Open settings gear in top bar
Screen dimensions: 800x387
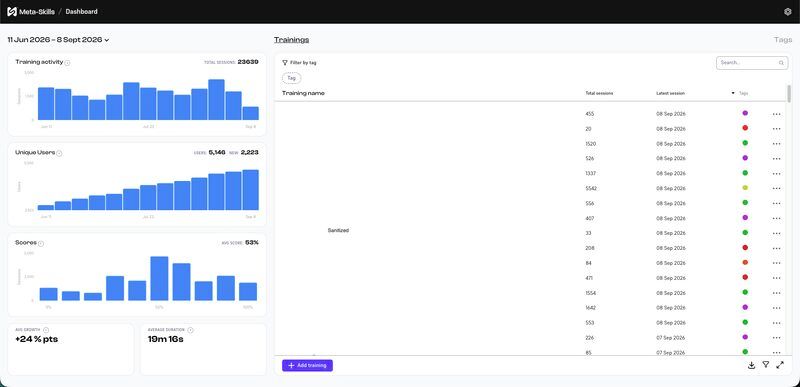(787, 12)
